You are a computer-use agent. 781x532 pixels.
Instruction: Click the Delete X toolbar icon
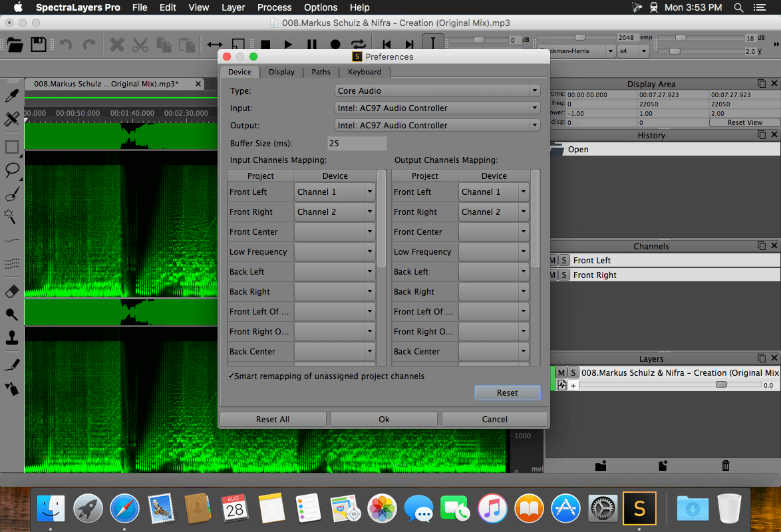(x=116, y=45)
